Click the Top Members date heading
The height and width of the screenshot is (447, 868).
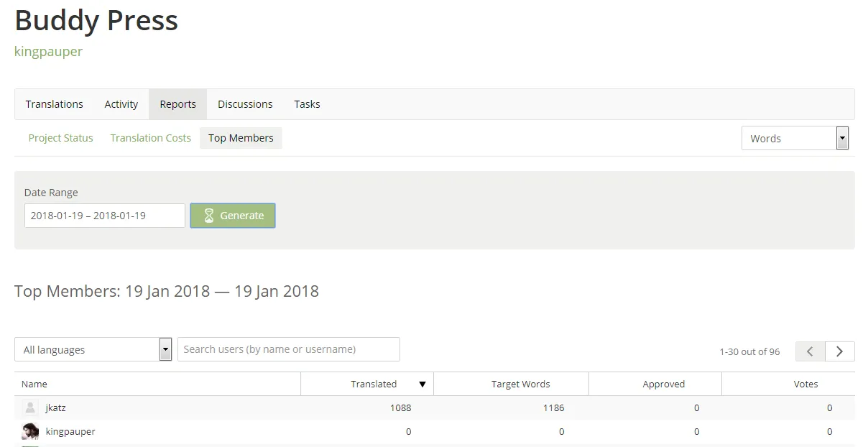pos(167,291)
